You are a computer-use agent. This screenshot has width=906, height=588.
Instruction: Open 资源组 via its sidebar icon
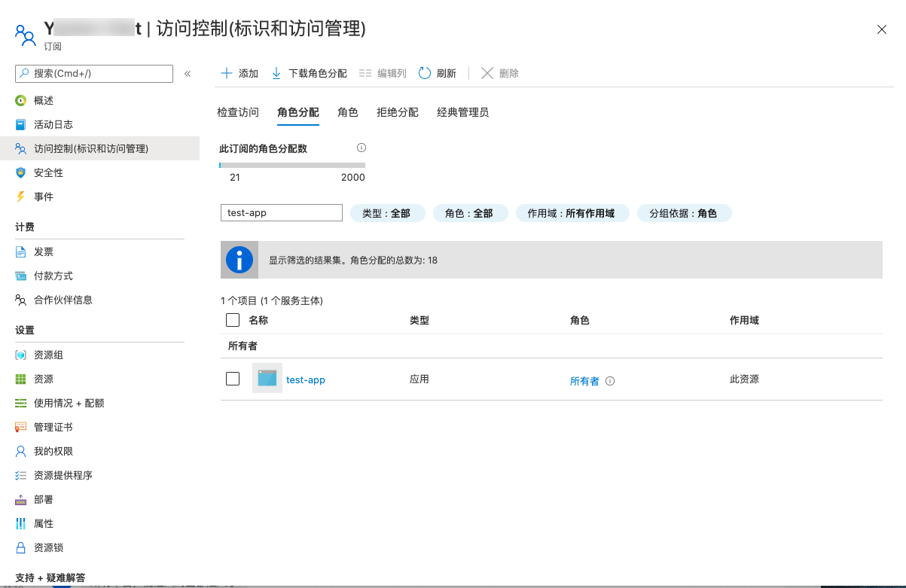pos(20,355)
